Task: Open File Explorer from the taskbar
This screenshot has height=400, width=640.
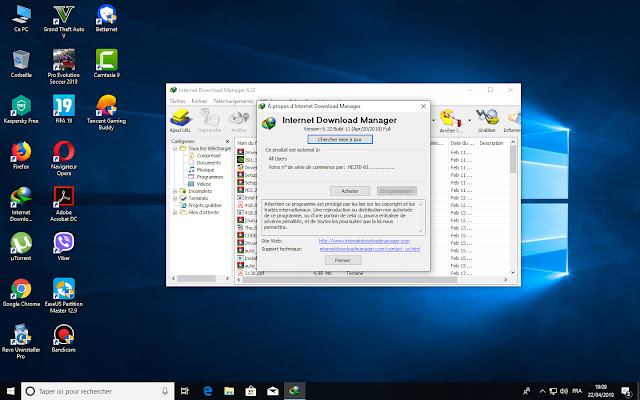Action: point(229,391)
